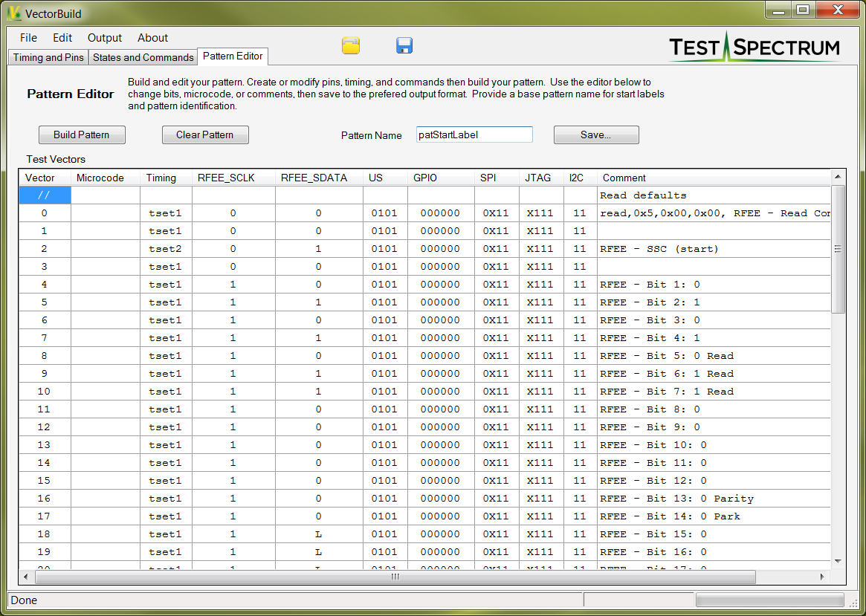Switch to the Timing and Pins tab
The image size is (866, 616).
coord(47,57)
